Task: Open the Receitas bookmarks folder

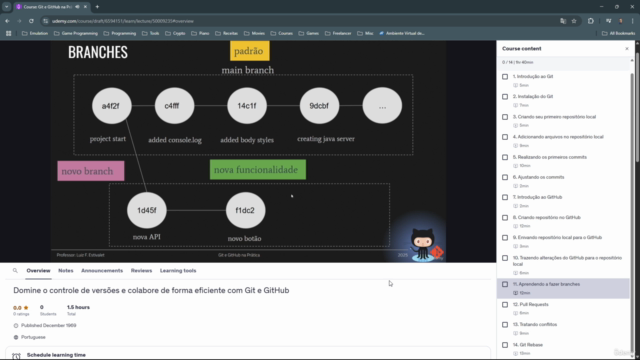Action: click(227, 33)
